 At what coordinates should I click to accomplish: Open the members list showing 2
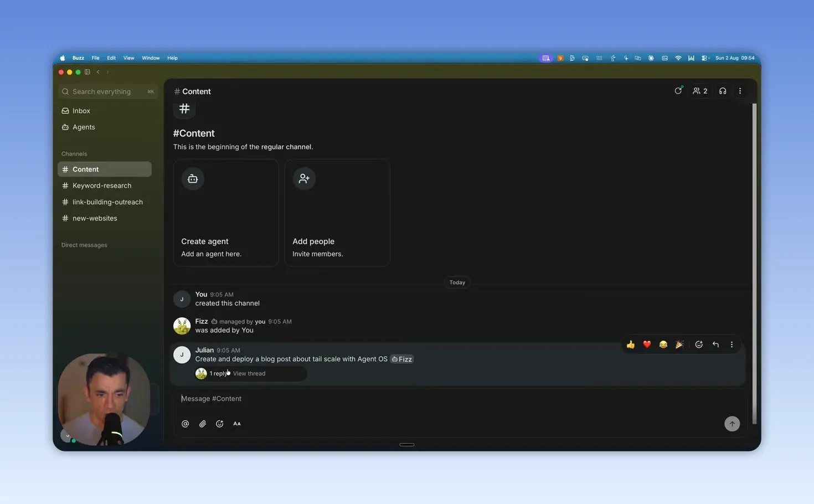point(700,91)
